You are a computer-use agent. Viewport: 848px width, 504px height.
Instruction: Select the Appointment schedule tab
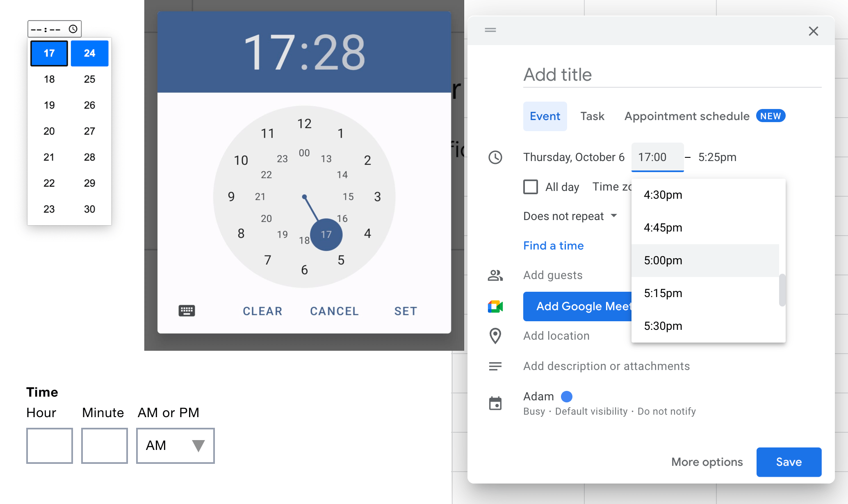click(687, 116)
